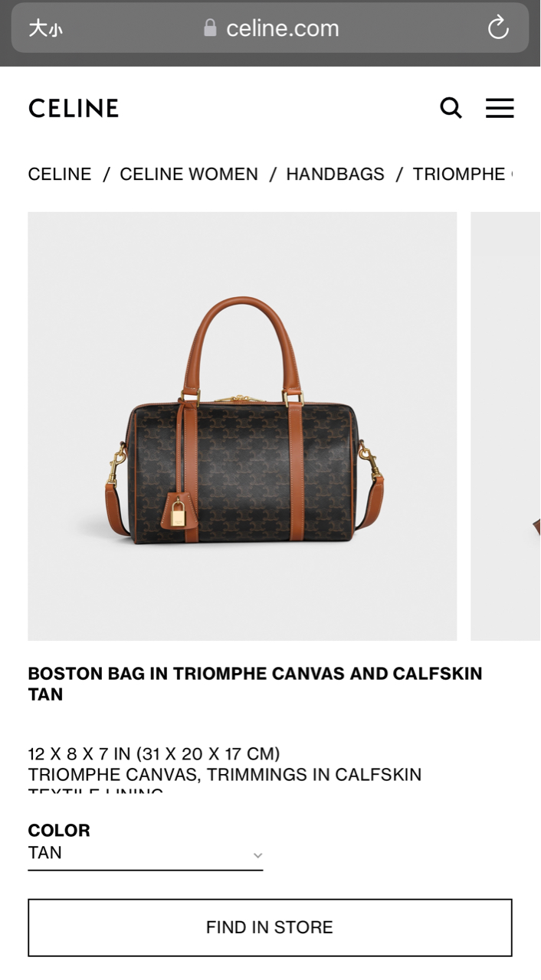Tap the Triomphe canvas trimmings description line

225,775
